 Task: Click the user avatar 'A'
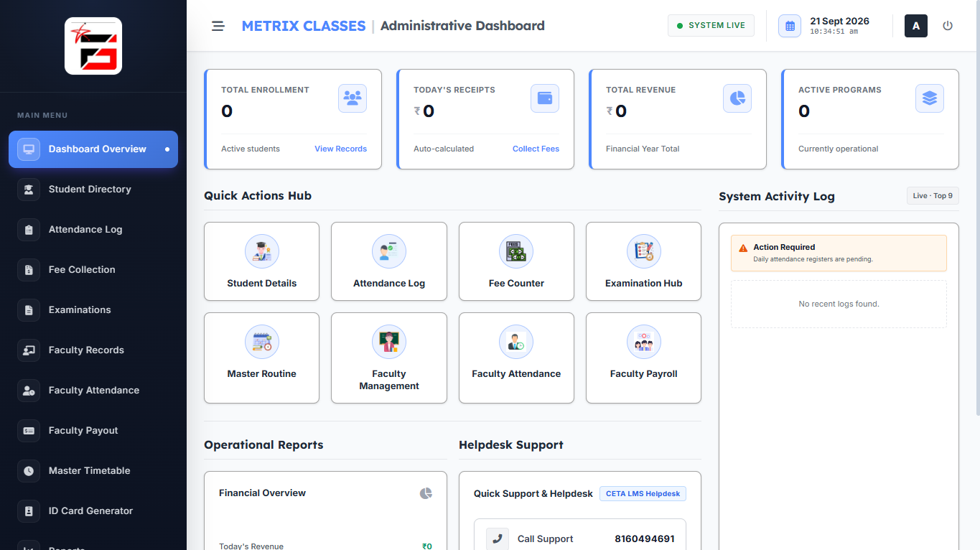tap(916, 26)
